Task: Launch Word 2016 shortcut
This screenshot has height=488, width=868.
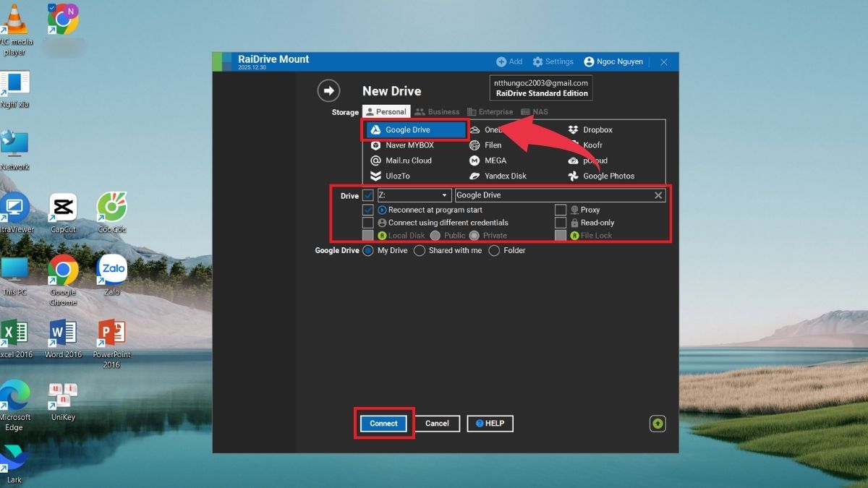Action: [63, 338]
